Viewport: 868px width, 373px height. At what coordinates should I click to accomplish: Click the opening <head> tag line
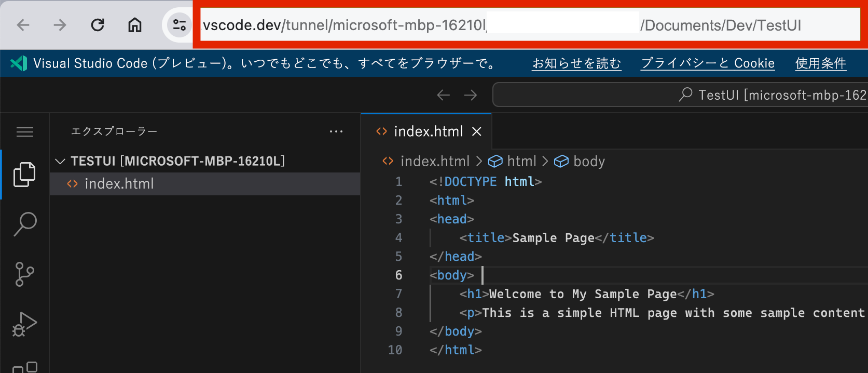(x=452, y=219)
